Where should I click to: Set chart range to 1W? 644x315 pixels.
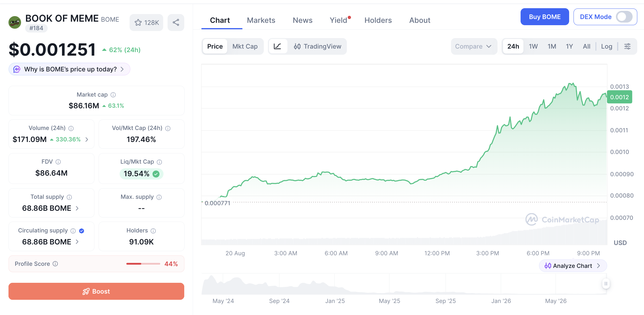pyautogui.click(x=533, y=46)
